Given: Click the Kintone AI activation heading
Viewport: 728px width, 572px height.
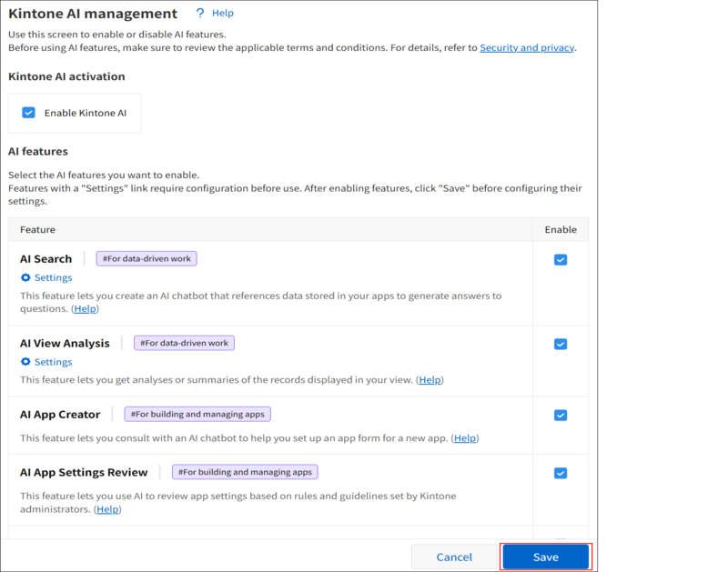Looking at the screenshot, I should pyautogui.click(x=66, y=76).
